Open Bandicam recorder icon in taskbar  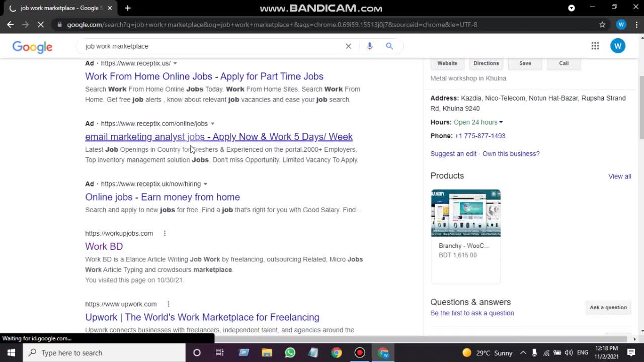tap(360, 352)
